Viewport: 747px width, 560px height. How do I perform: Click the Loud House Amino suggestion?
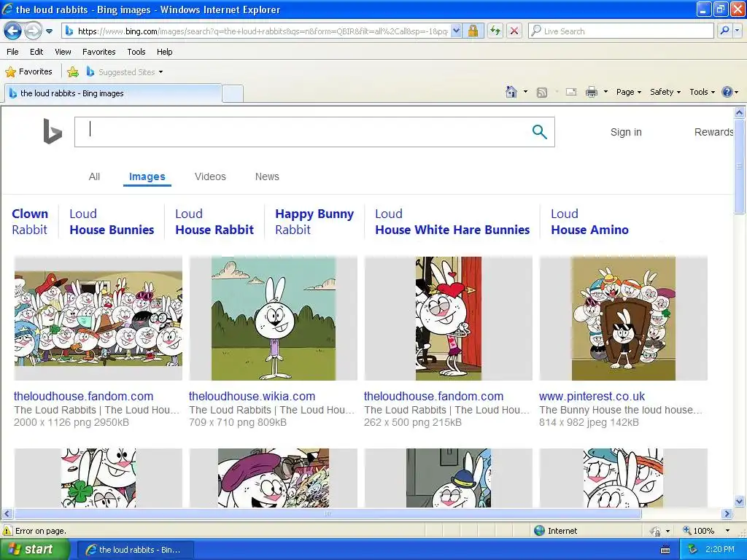pos(589,222)
